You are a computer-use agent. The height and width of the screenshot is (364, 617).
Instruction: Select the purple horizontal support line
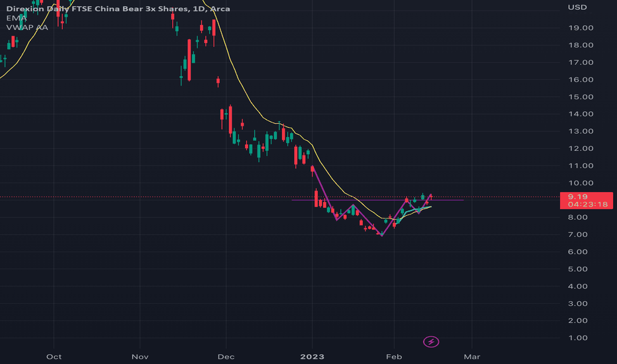tap(378, 201)
